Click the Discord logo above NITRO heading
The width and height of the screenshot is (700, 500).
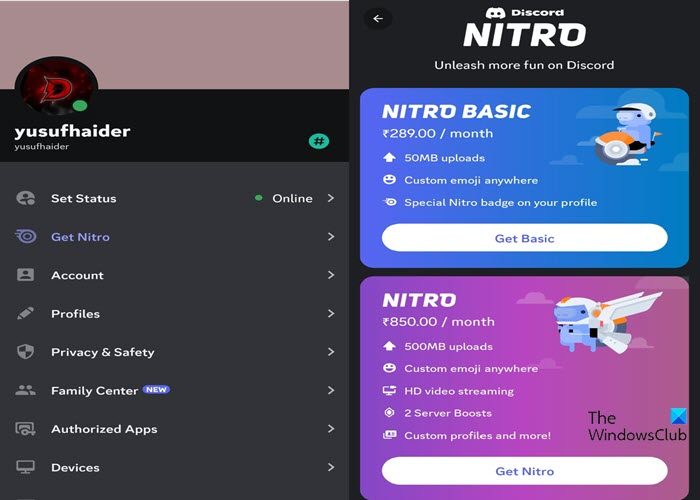(496, 12)
